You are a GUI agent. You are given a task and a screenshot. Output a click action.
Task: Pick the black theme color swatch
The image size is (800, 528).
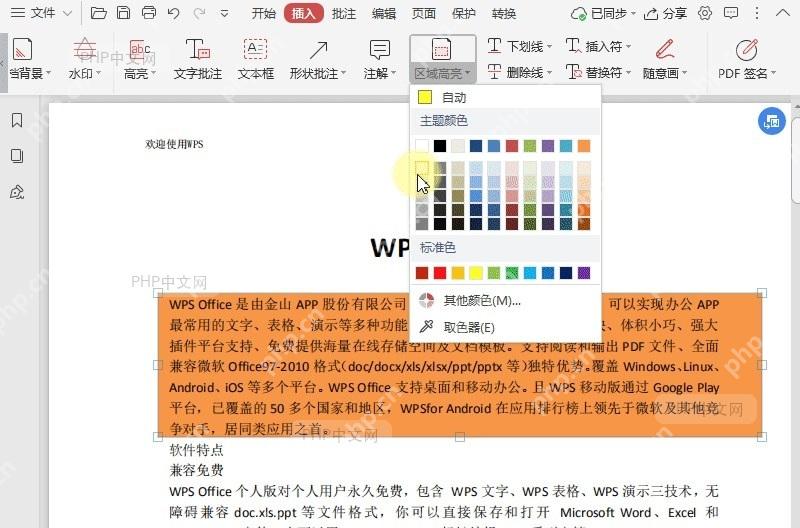coord(440,146)
